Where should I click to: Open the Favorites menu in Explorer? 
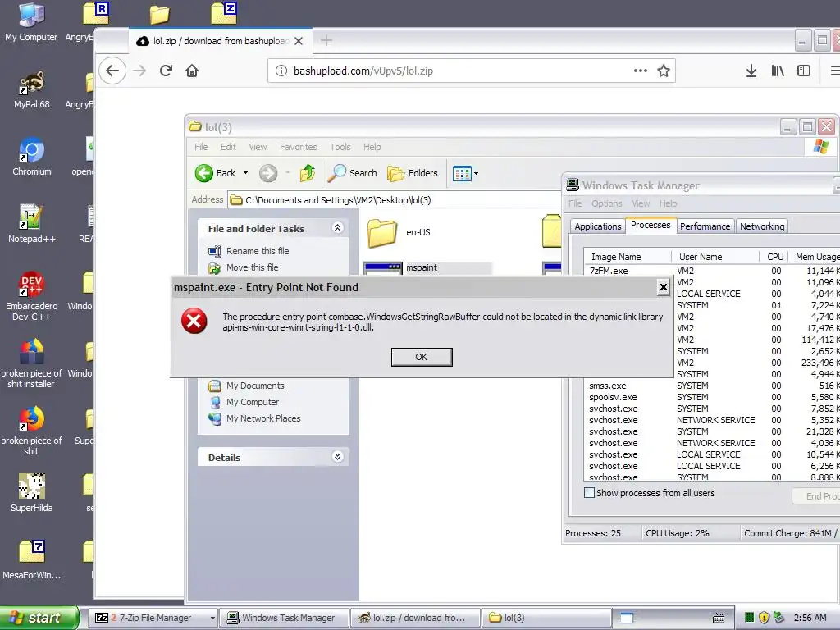click(x=299, y=147)
